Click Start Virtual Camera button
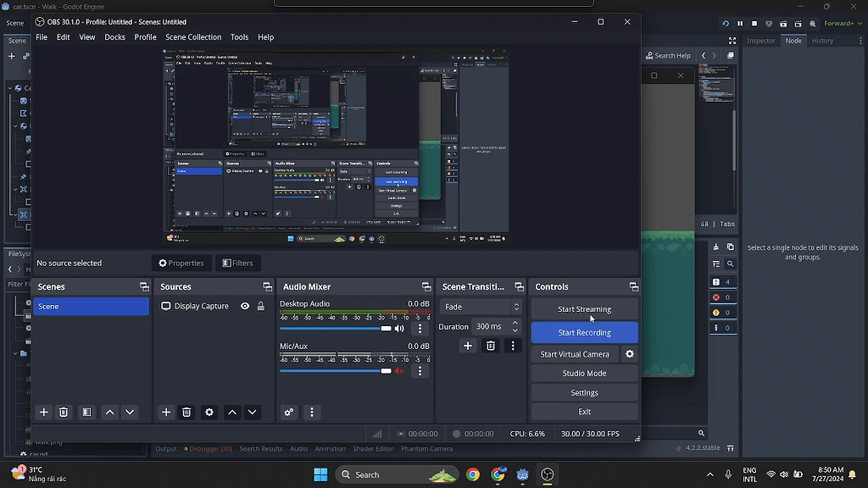868x488 pixels. tap(575, 354)
